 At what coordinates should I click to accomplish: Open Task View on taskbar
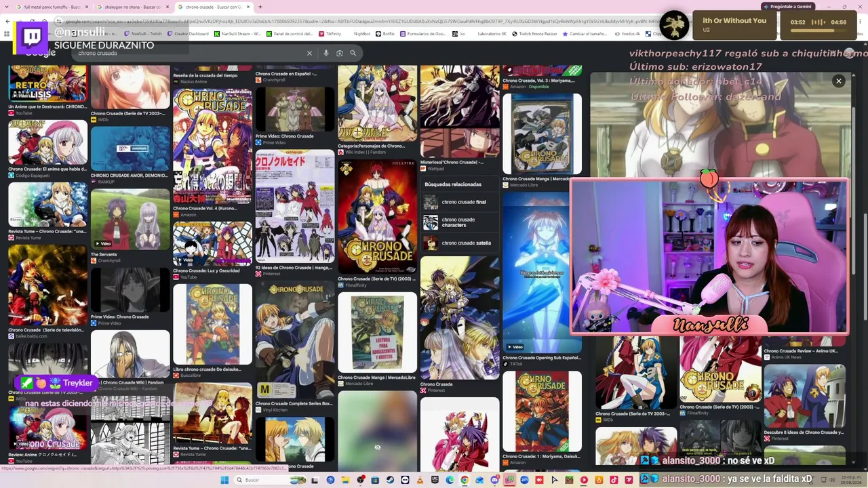click(x=315, y=480)
